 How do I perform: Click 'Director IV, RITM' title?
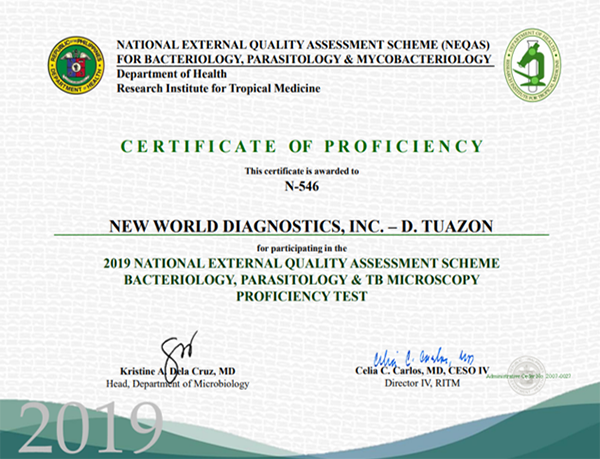point(422,383)
